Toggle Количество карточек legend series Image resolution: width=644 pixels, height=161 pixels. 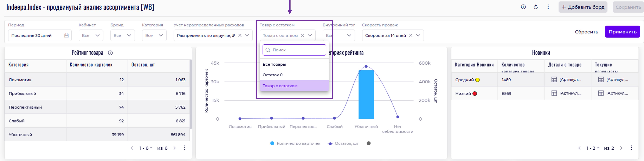(x=295, y=143)
